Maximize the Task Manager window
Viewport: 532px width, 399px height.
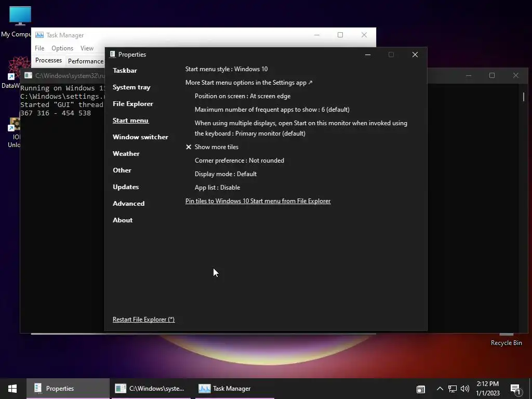340,35
